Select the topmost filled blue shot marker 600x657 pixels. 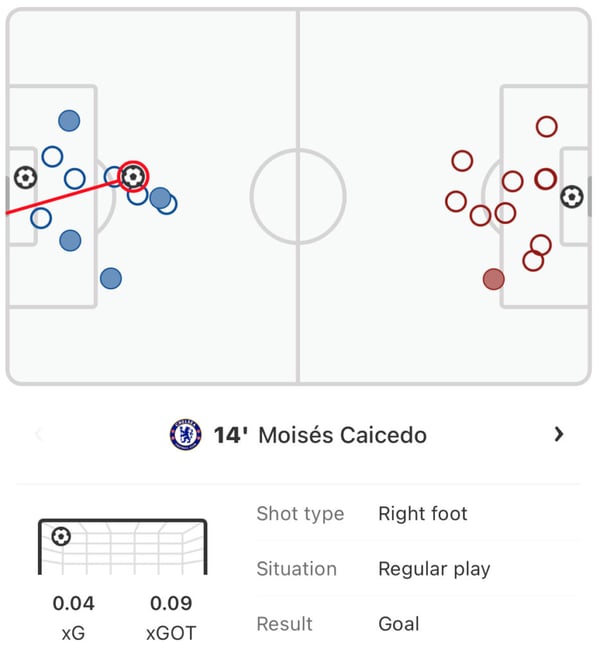point(69,121)
